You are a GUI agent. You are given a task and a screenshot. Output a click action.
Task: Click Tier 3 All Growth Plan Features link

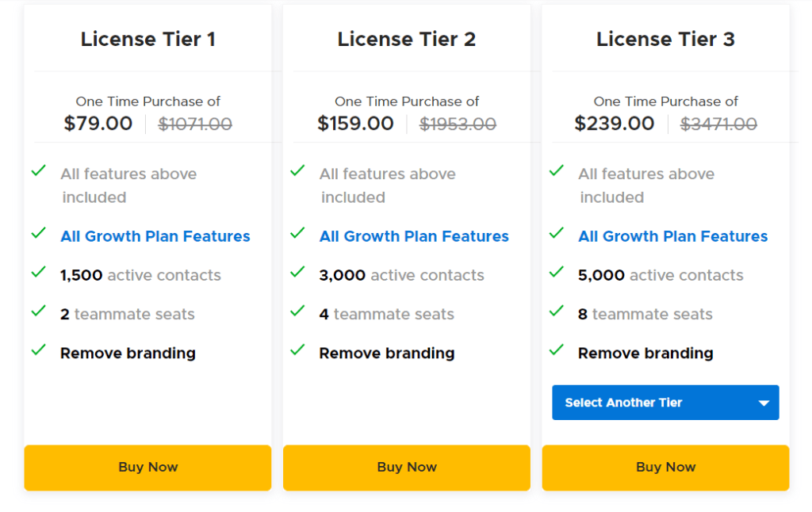[x=673, y=236]
